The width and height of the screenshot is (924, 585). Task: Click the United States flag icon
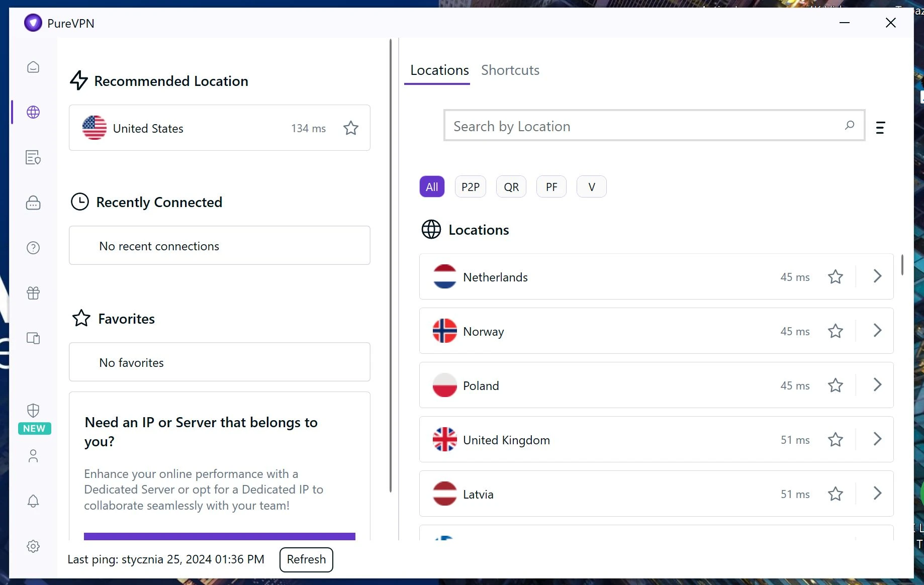[x=95, y=128]
